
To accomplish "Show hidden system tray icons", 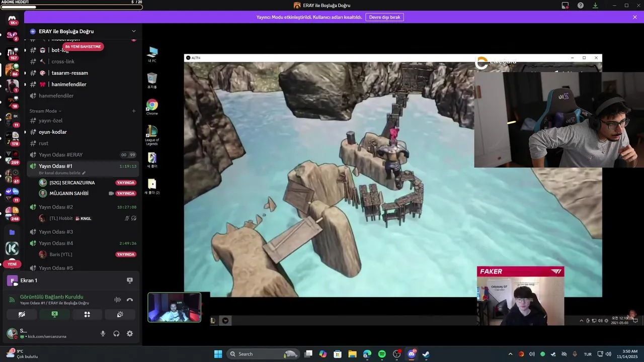I will (x=510, y=354).
